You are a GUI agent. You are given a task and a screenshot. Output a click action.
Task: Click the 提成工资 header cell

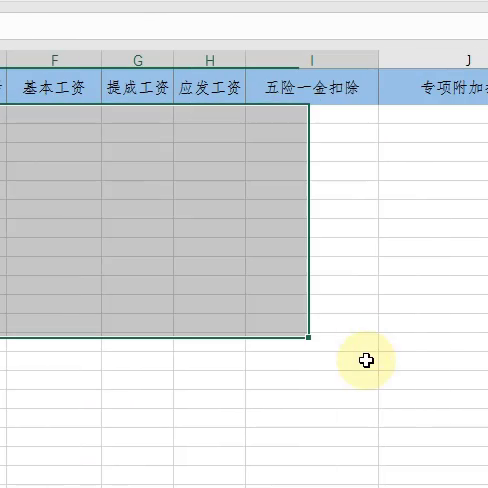coord(138,87)
